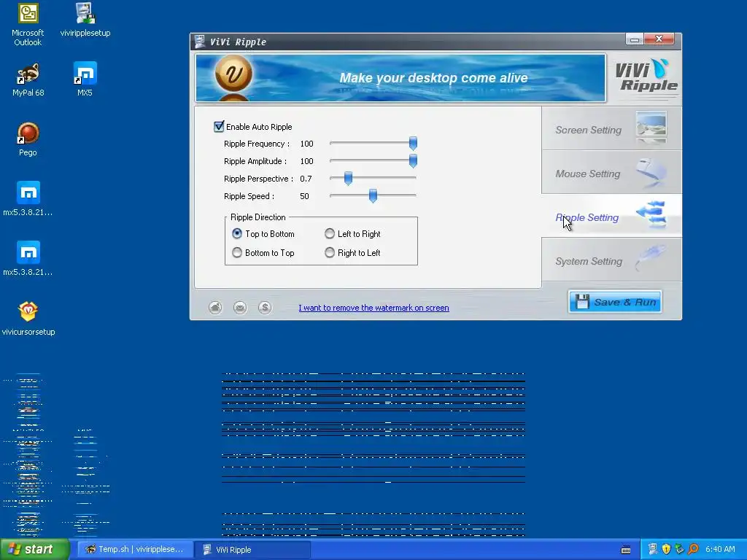Select Top to Bottom ripple direction
The image size is (747, 560).
(x=237, y=234)
